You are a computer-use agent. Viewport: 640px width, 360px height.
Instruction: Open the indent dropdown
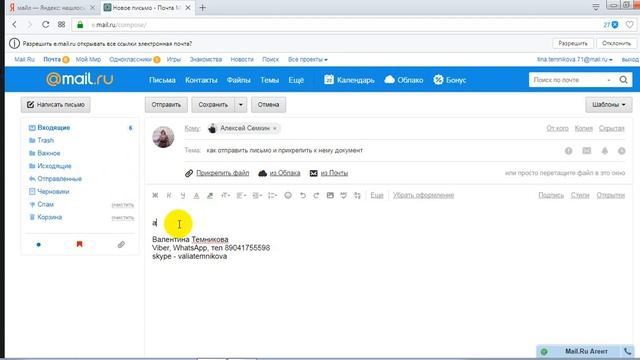coord(257,196)
